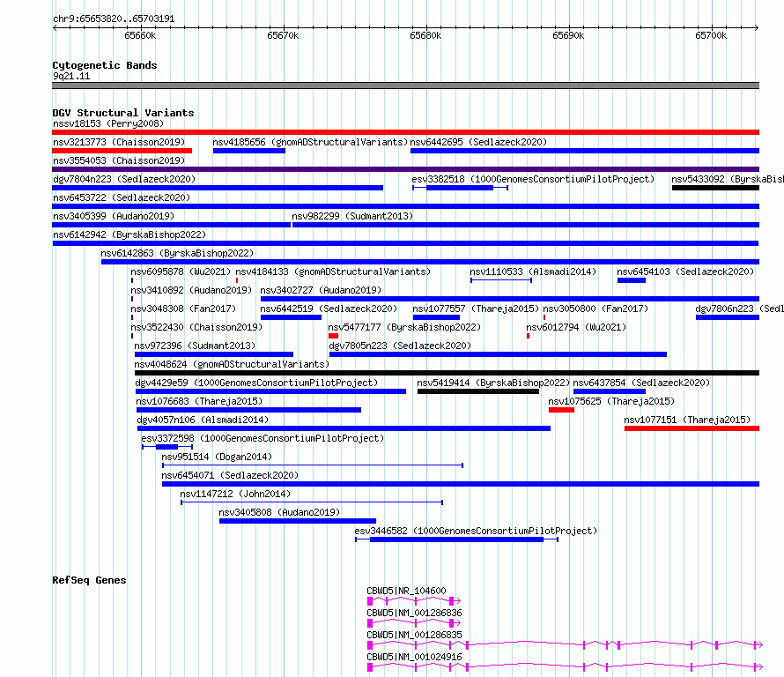Viewport: 784px width, 677px height.
Task: Click nsv951514 (Dogan2014) label
Action: click(x=217, y=457)
